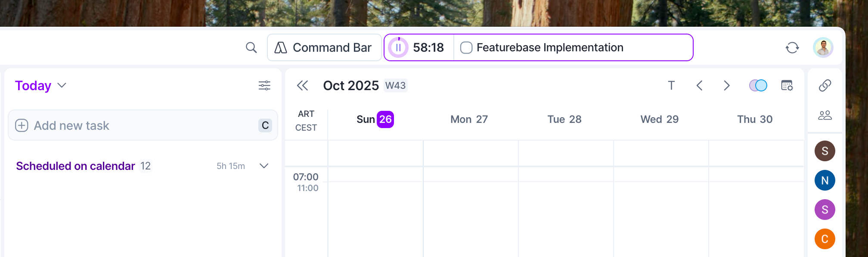Jump to today with T button
868x257 pixels.
[x=671, y=85]
